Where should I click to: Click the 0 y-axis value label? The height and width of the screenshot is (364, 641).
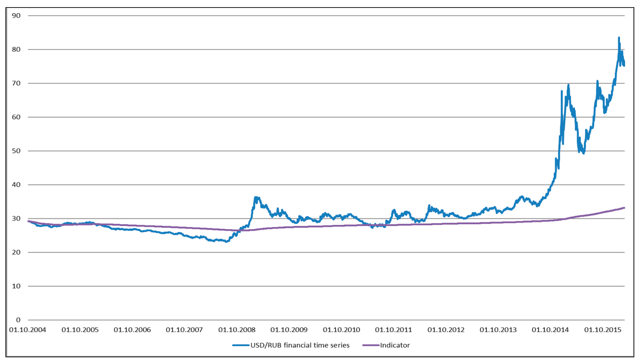coord(18,320)
